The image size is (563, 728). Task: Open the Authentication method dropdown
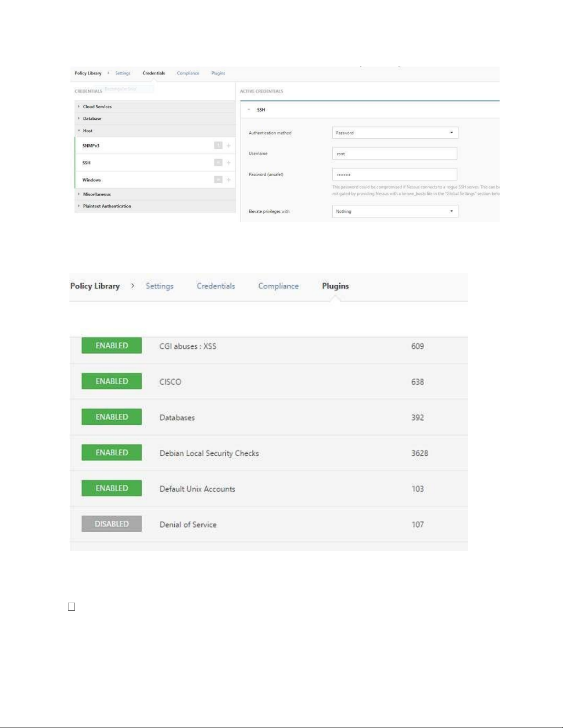pos(395,133)
